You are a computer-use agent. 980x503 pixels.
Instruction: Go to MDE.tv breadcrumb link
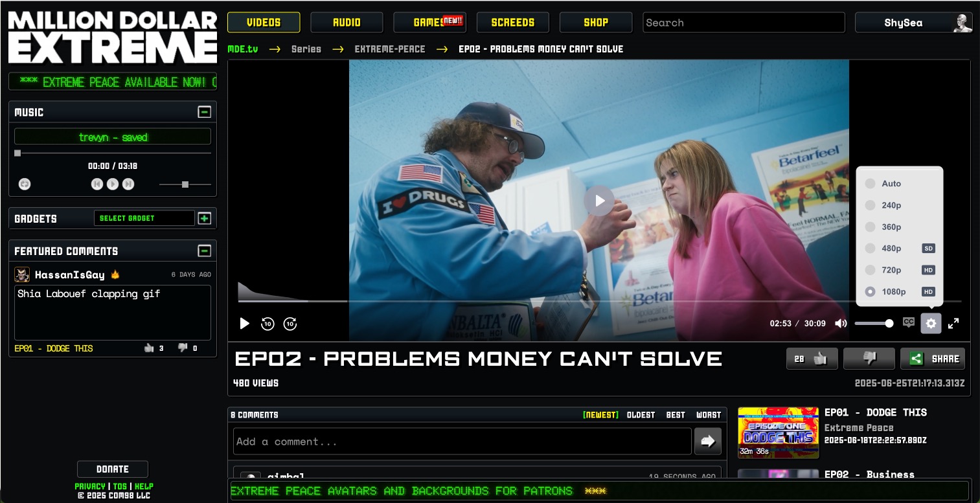point(243,49)
